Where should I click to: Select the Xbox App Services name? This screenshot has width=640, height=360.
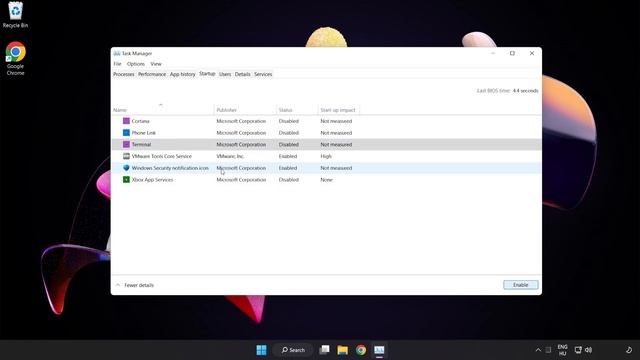(x=152, y=180)
